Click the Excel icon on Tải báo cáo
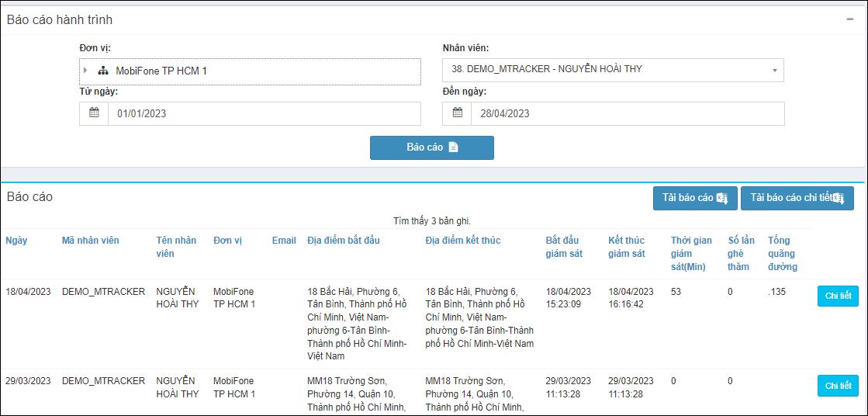Screen dimensions: 868x416 click(722, 199)
